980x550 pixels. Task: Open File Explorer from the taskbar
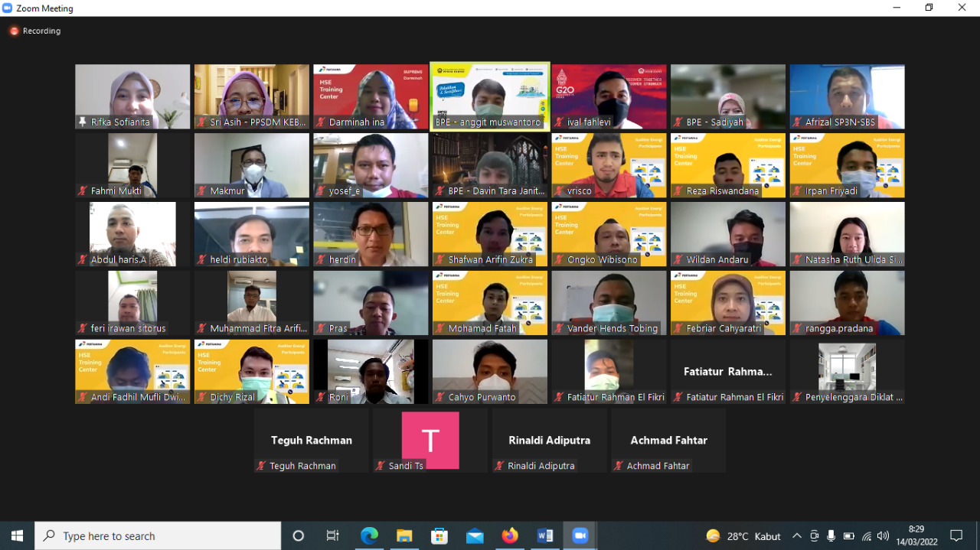tap(404, 536)
